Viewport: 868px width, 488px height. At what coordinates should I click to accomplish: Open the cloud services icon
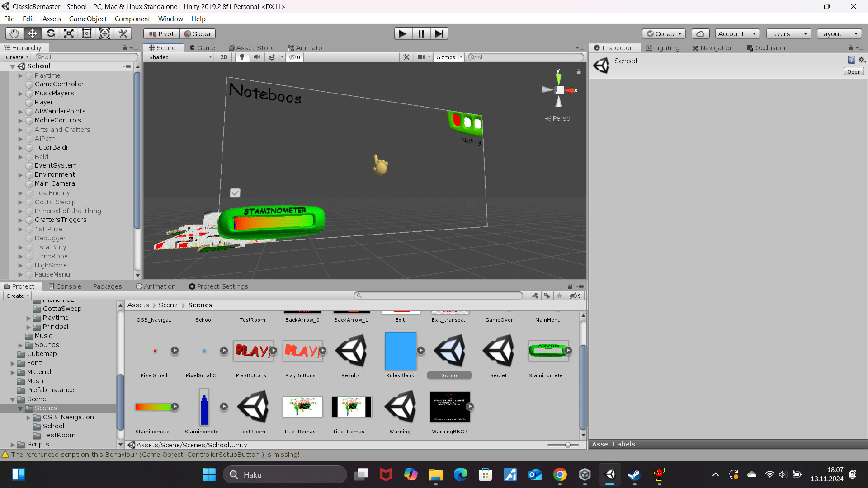[x=700, y=33]
